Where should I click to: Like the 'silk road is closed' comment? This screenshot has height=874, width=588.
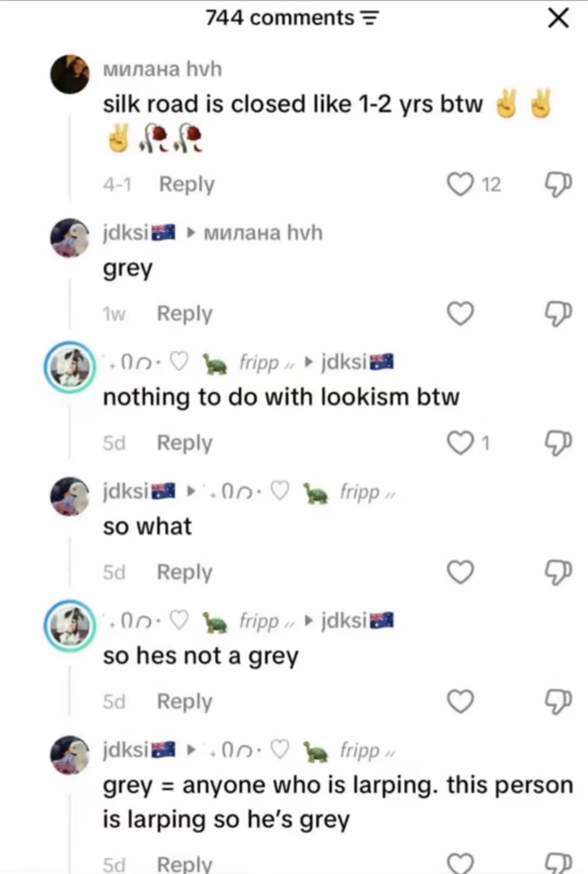coord(460,184)
